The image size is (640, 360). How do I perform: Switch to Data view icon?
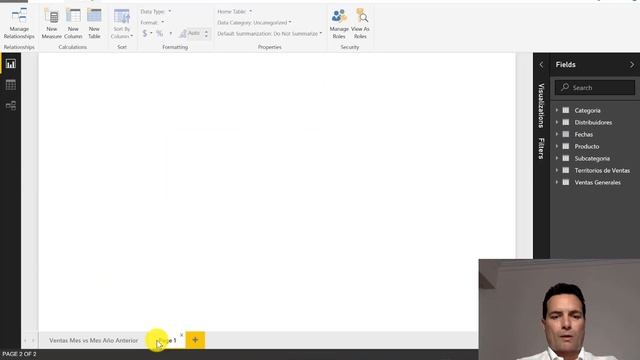(x=11, y=85)
